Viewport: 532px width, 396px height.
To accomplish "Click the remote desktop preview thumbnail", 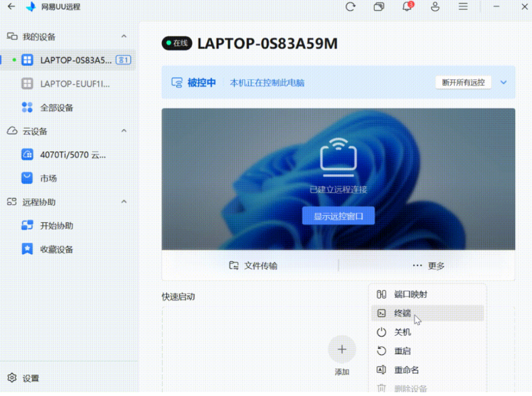I will [338, 179].
